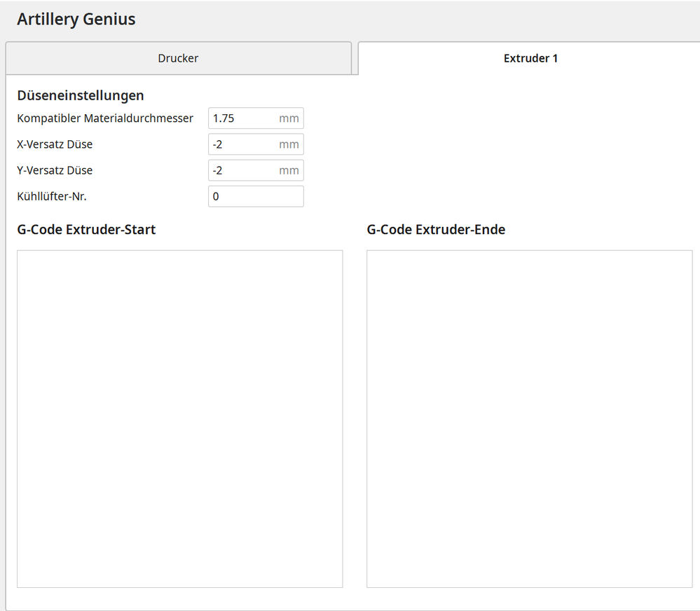This screenshot has height=611, width=700.
Task: Click the G-Code Extruder-Start heading
Action: pos(86,229)
